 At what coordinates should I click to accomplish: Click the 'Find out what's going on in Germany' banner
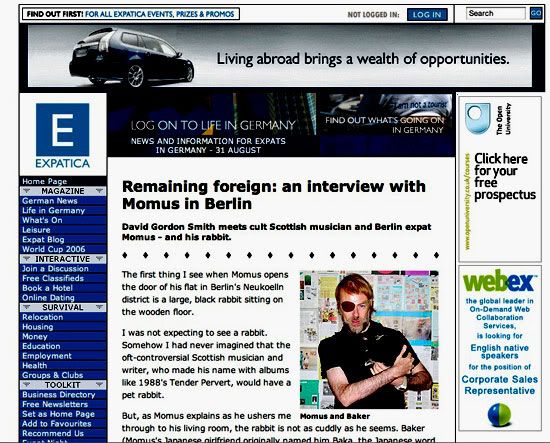pyautogui.click(x=385, y=125)
